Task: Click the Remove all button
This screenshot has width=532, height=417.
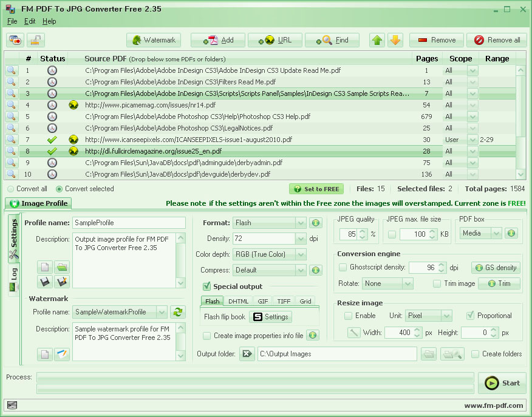Action: [497, 40]
